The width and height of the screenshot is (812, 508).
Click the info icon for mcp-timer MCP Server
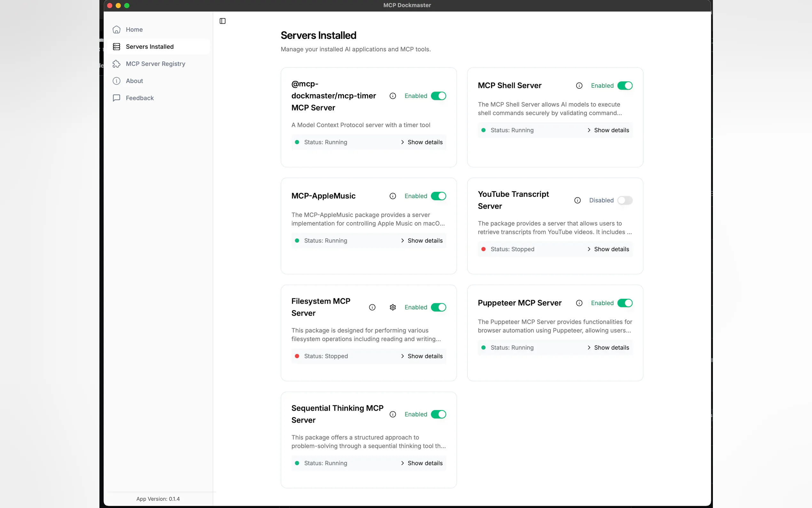tap(393, 96)
